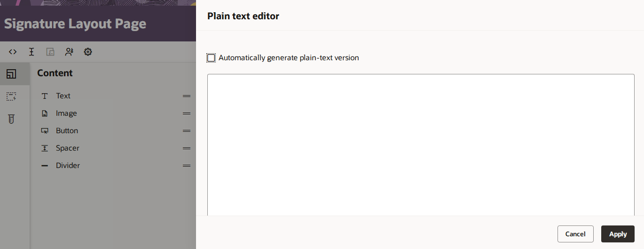Image resolution: width=644 pixels, height=249 pixels.
Task: Click the plain text editor toolbar icon
Action: (x=31, y=52)
